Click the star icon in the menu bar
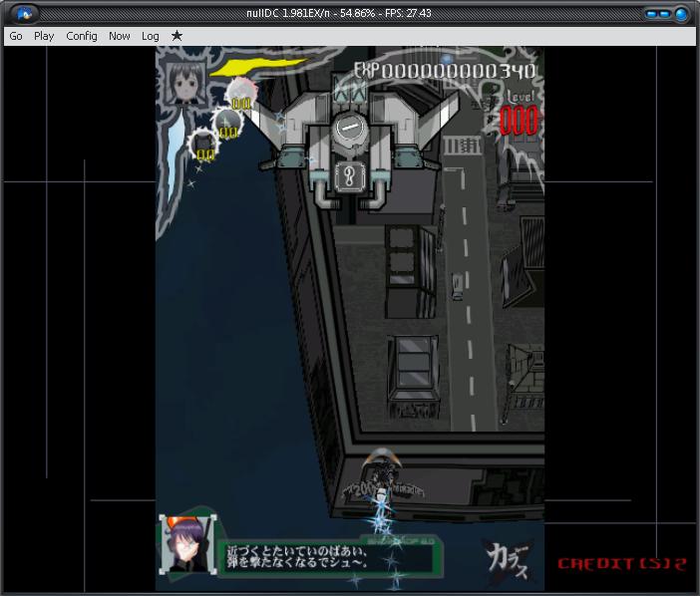Screen dimensions: 700x596 (x=176, y=35)
